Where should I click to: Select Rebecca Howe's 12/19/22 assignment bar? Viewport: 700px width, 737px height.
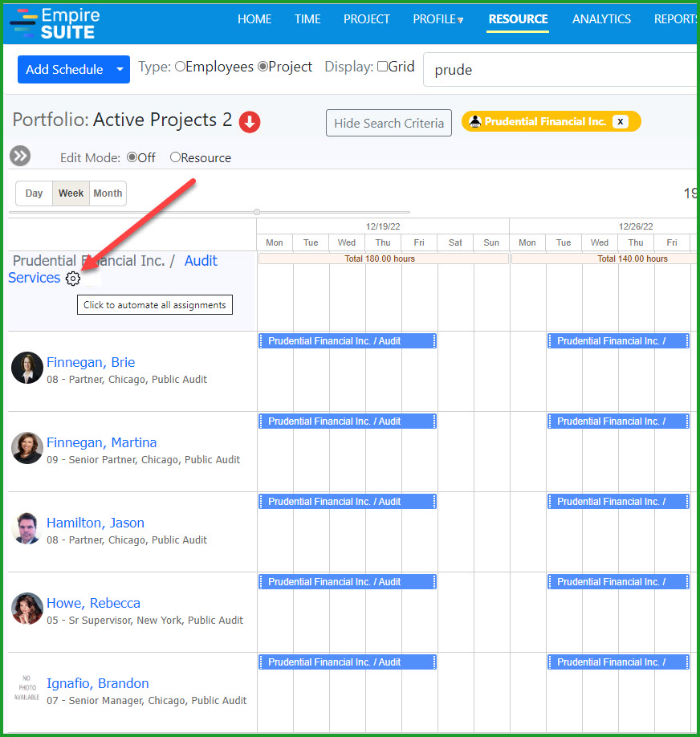348,582
